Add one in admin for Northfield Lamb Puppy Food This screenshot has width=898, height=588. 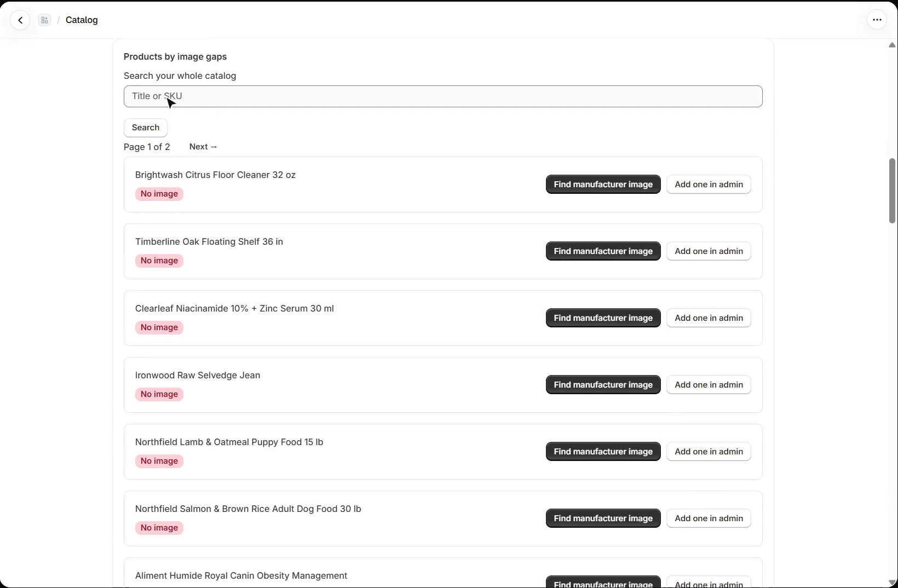[709, 452]
